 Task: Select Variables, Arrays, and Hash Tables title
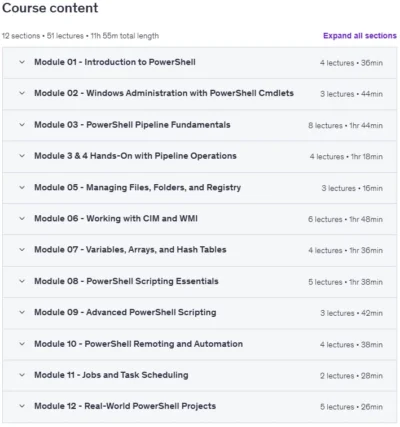click(x=156, y=250)
